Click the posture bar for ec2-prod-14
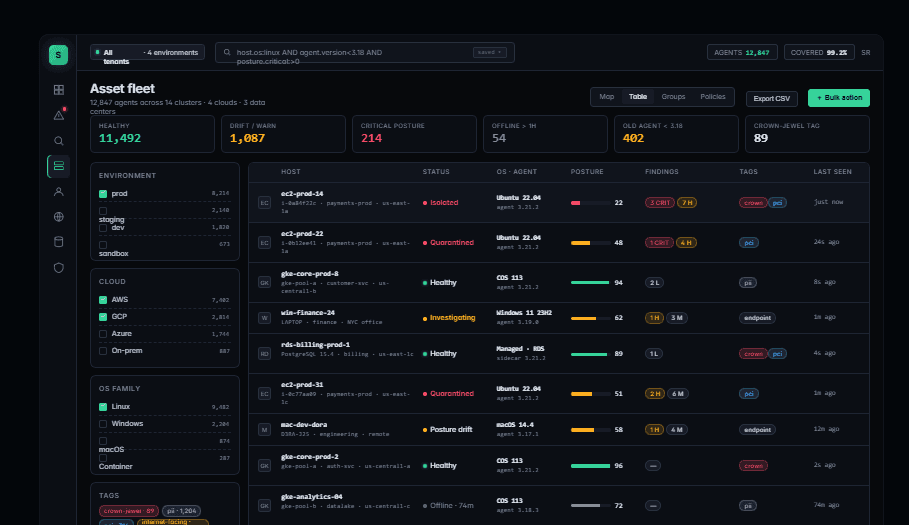 [590, 203]
